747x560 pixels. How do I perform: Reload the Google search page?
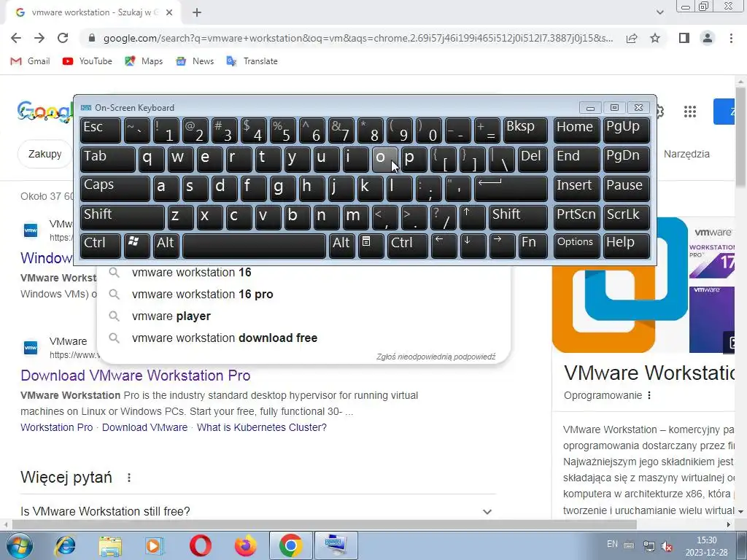(63, 38)
